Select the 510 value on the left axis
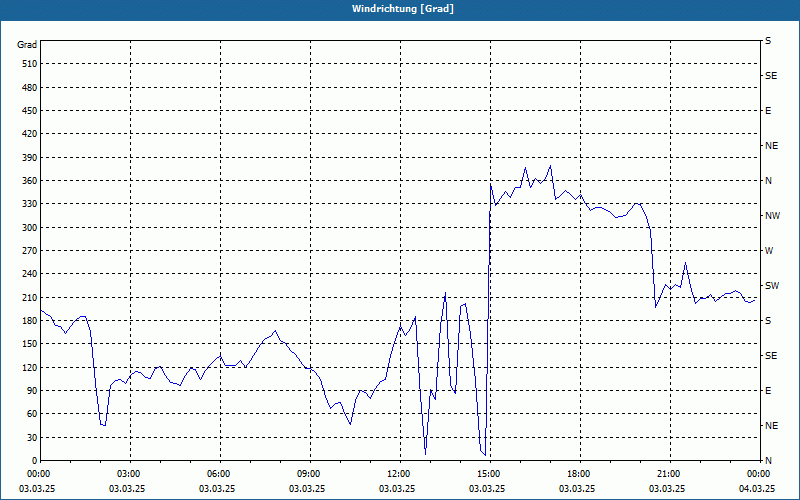This screenshot has height=500, width=800. pos(30,64)
